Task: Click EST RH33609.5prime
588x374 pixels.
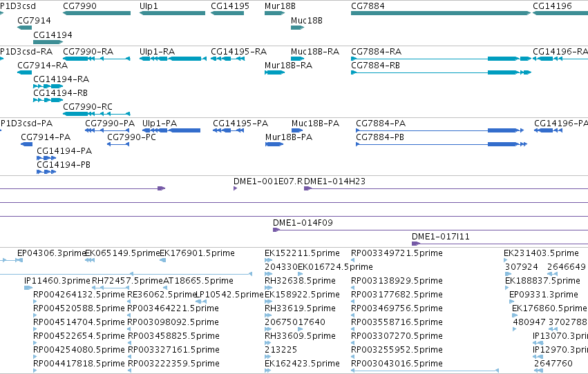Action: pyautogui.click(x=300, y=336)
